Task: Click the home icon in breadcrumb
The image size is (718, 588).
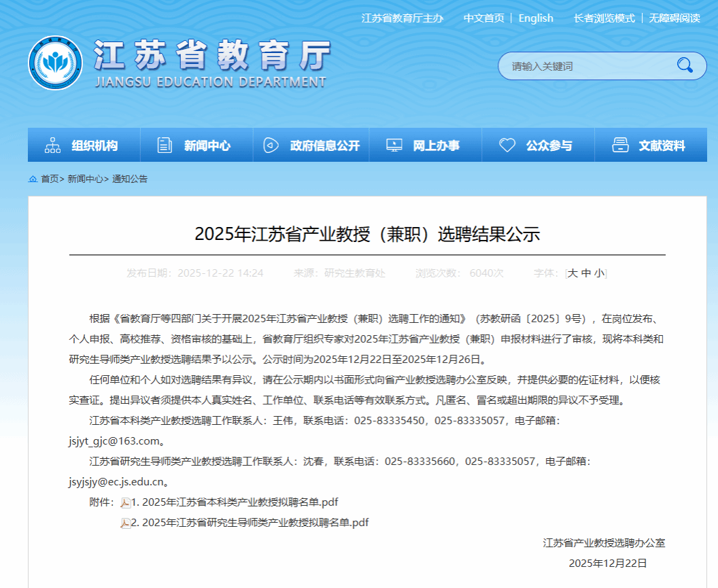Action: pyautogui.click(x=33, y=179)
